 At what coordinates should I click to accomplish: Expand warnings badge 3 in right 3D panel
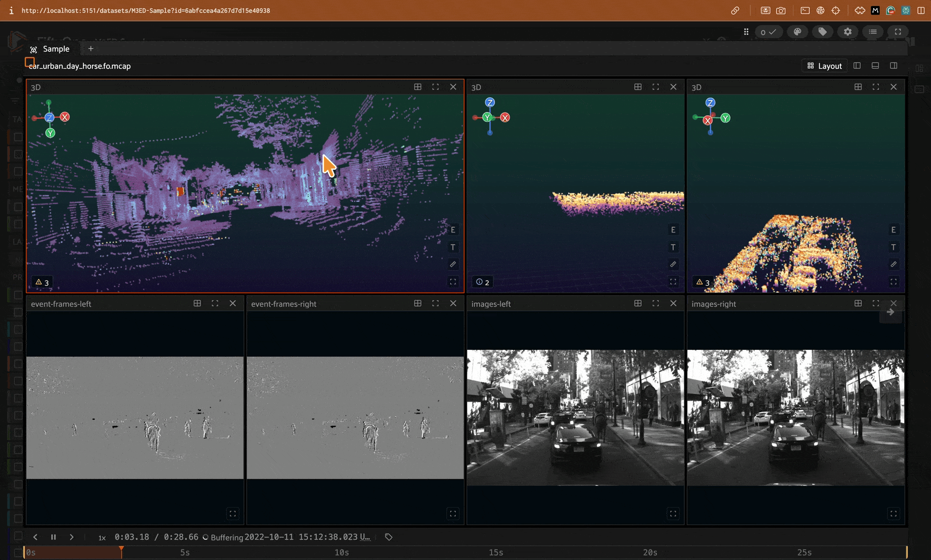(x=703, y=282)
